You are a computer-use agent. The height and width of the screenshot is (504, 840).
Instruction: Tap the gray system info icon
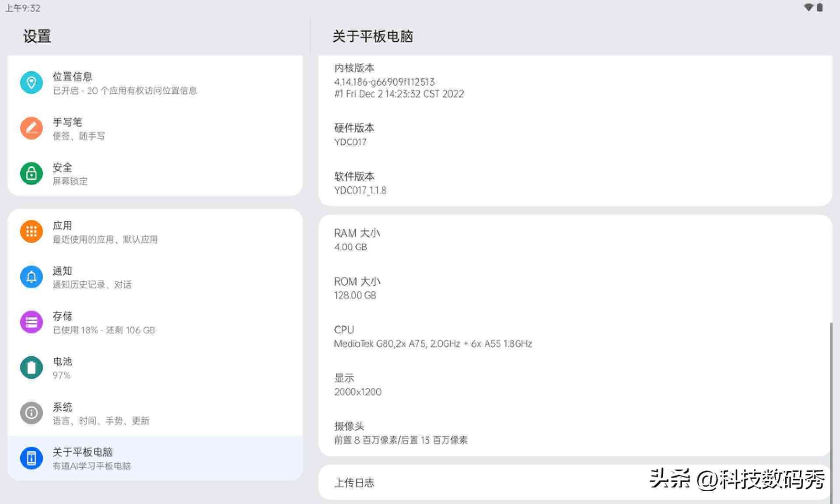pos(31,413)
